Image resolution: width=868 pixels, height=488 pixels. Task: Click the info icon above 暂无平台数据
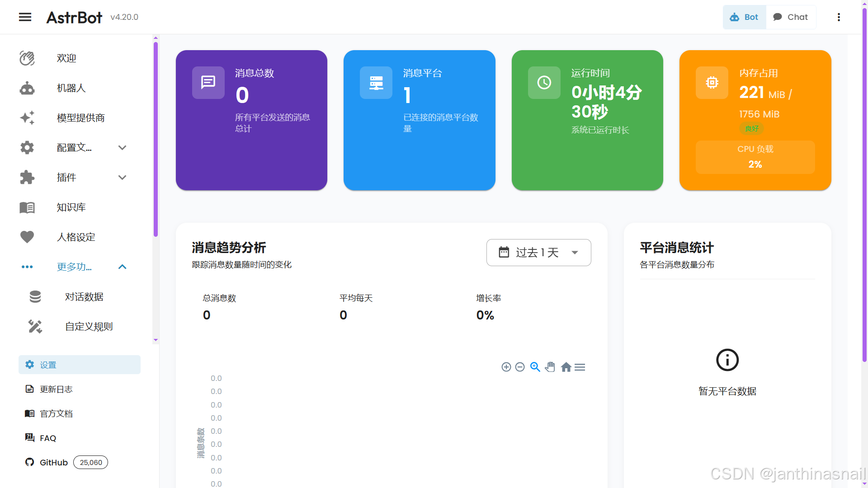pos(727,360)
